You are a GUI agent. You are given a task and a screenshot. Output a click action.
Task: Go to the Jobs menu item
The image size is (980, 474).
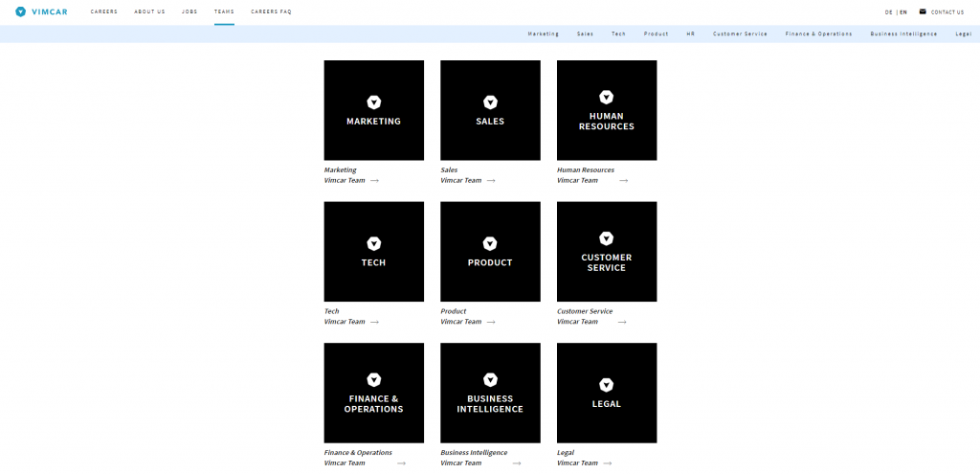pyautogui.click(x=189, y=11)
